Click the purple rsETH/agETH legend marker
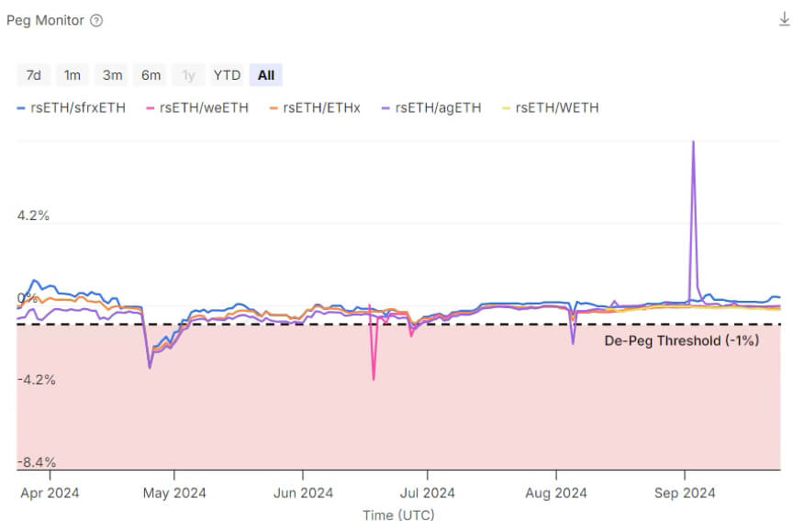Image resolution: width=793 pixels, height=532 pixels. tap(386, 108)
